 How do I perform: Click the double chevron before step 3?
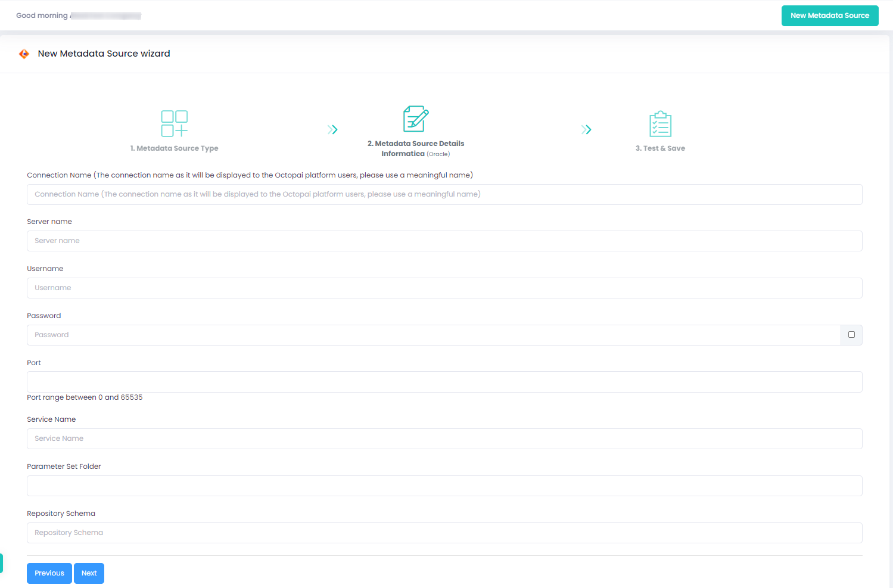(x=586, y=130)
